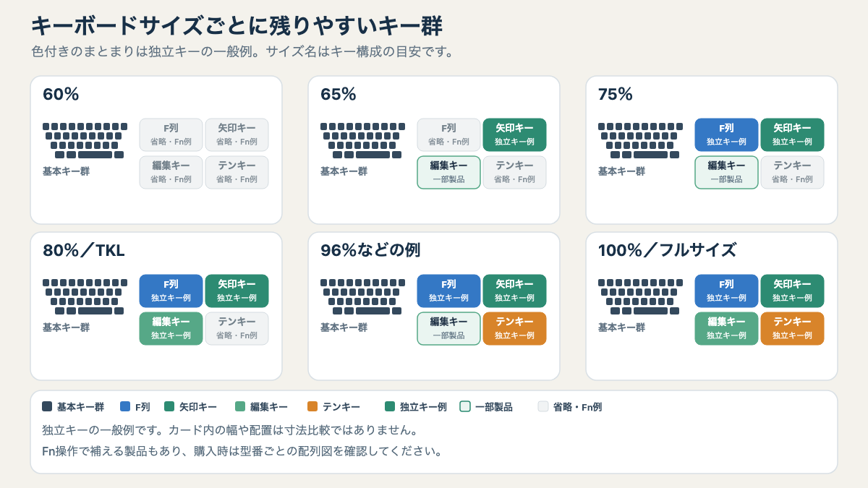Click the 編集キー chip in the 80%/TKL card
Viewport: 868px width, 488px height.
point(171,328)
